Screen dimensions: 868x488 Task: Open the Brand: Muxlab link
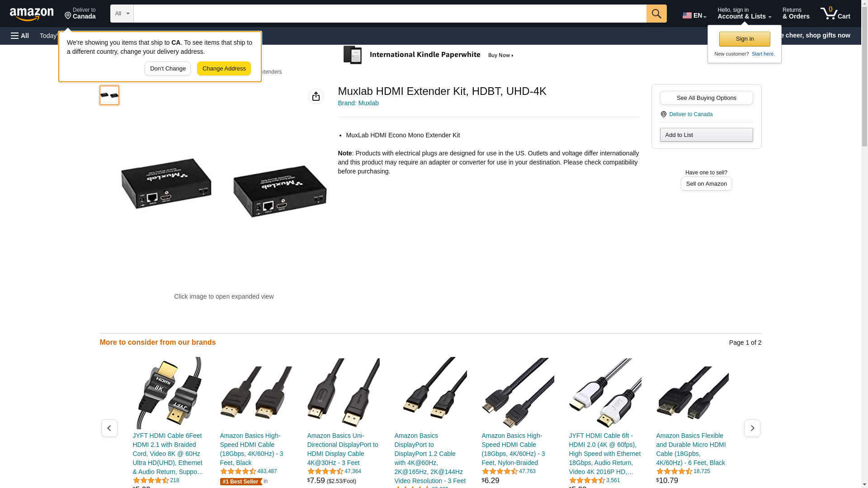[x=358, y=103]
